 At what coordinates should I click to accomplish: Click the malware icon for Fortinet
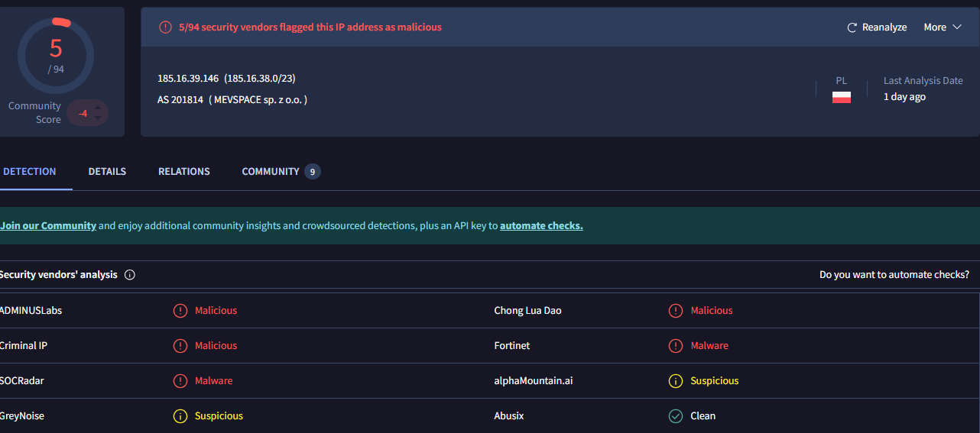tap(676, 346)
